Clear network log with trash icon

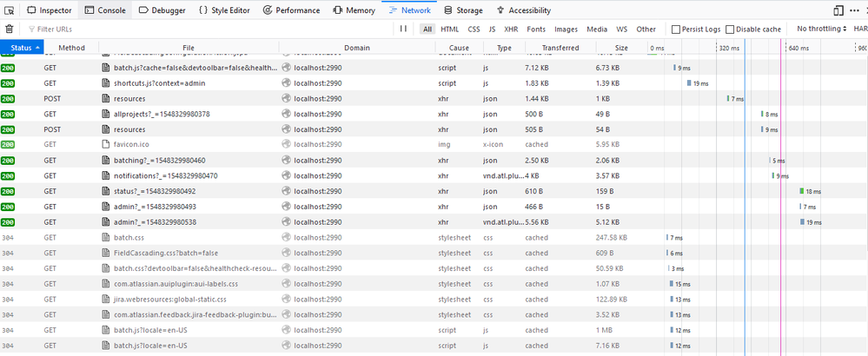pos(9,29)
